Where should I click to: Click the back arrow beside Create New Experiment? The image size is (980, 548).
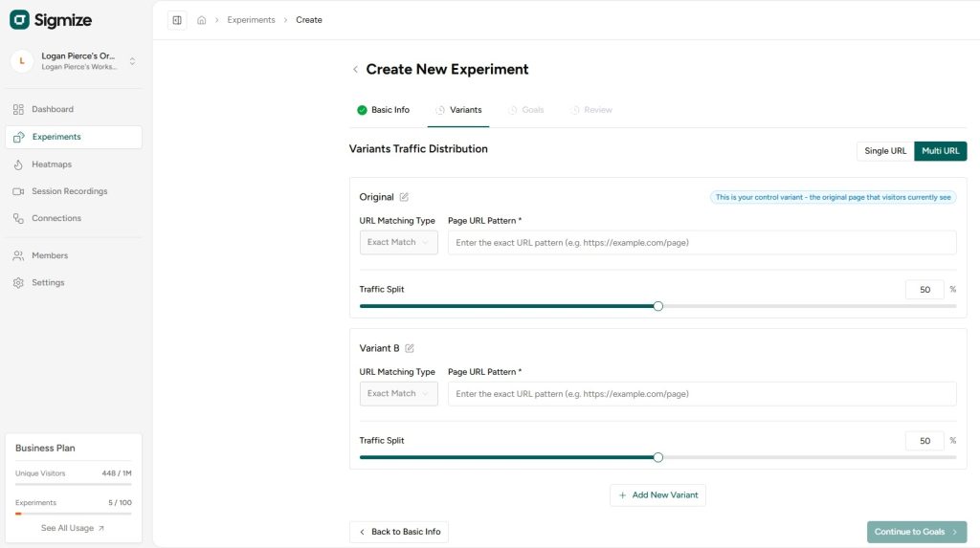[356, 70]
